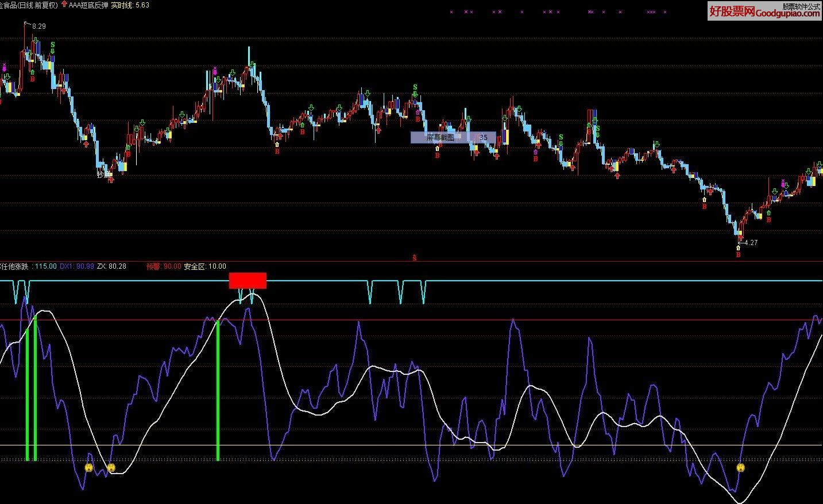Viewport: 823px width, 504px height.
Task: Click the yellow smiley icon near the final low
Action: pyautogui.click(x=740, y=468)
